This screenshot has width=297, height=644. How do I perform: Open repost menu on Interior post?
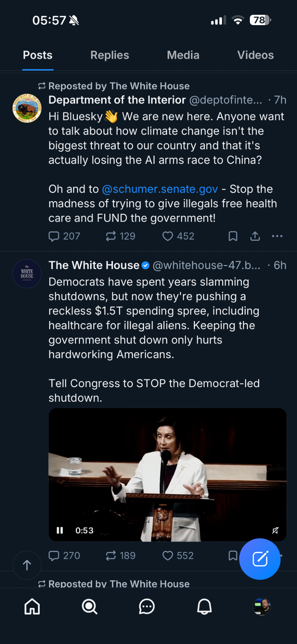coord(111,236)
